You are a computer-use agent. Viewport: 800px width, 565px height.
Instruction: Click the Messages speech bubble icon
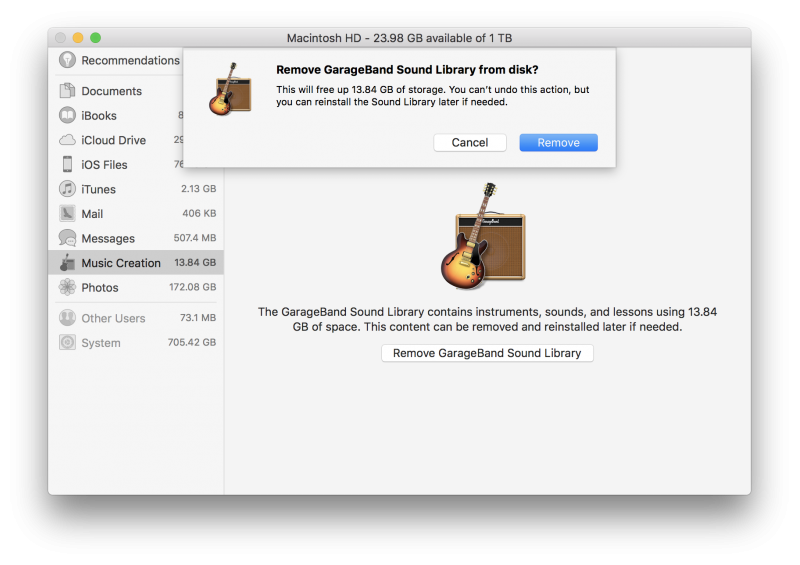click(67, 238)
